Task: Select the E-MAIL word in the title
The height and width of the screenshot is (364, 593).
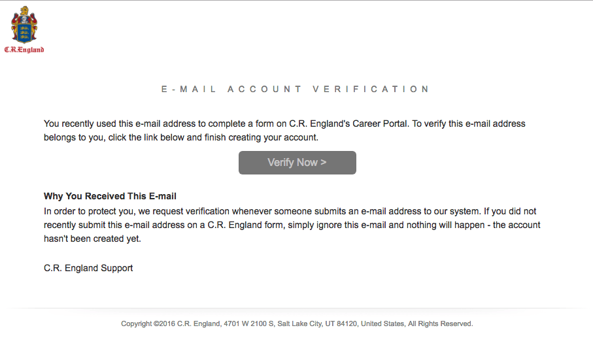Action: pyautogui.click(x=188, y=90)
